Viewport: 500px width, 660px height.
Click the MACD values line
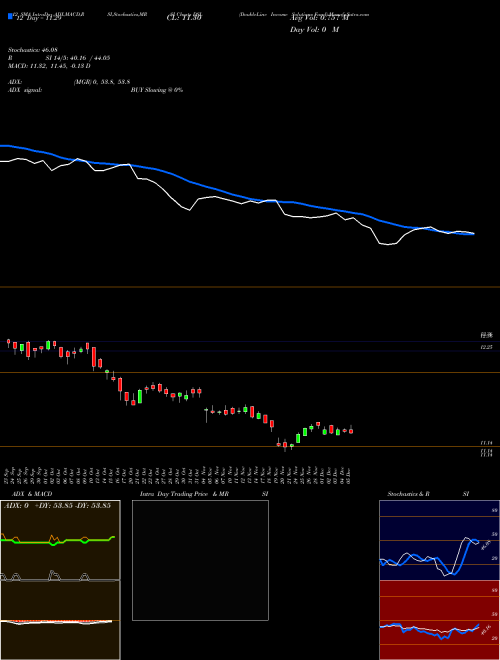(x=49, y=66)
